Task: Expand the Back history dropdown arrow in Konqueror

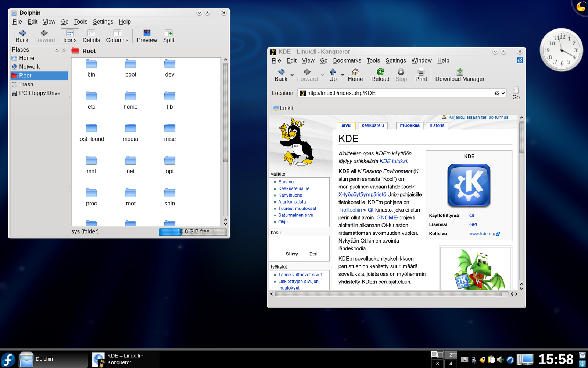Action: tap(292, 75)
